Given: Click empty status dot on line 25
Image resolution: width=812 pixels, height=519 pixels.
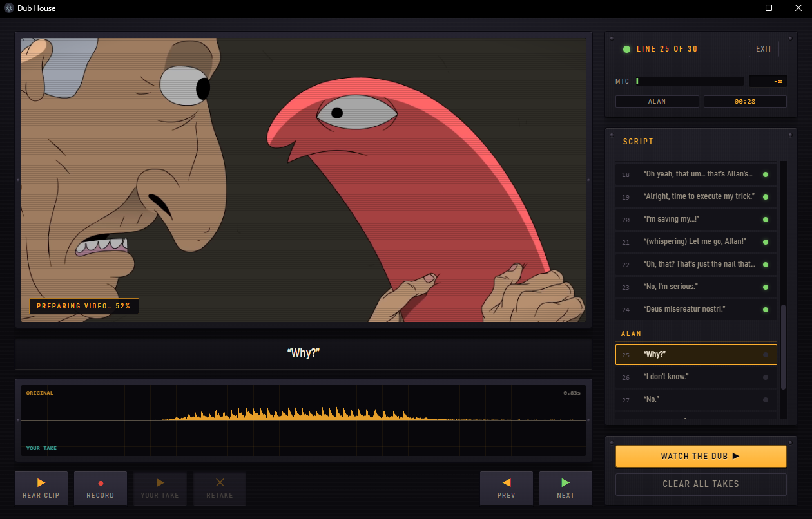Looking at the screenshot, I should tap(766, 355).
